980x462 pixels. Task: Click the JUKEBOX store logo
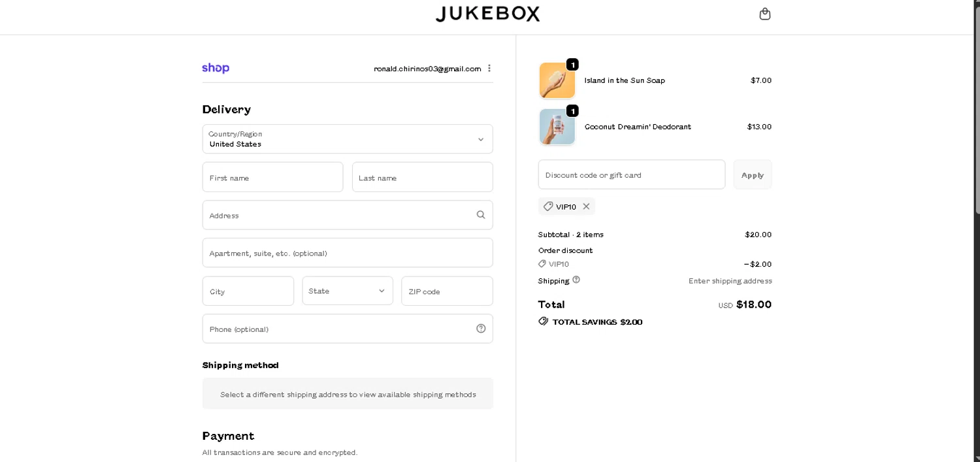(487, 14)
